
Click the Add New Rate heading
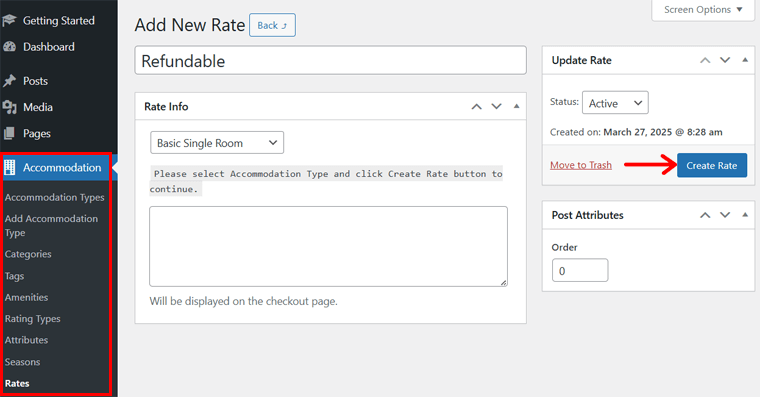pos(190,25)
